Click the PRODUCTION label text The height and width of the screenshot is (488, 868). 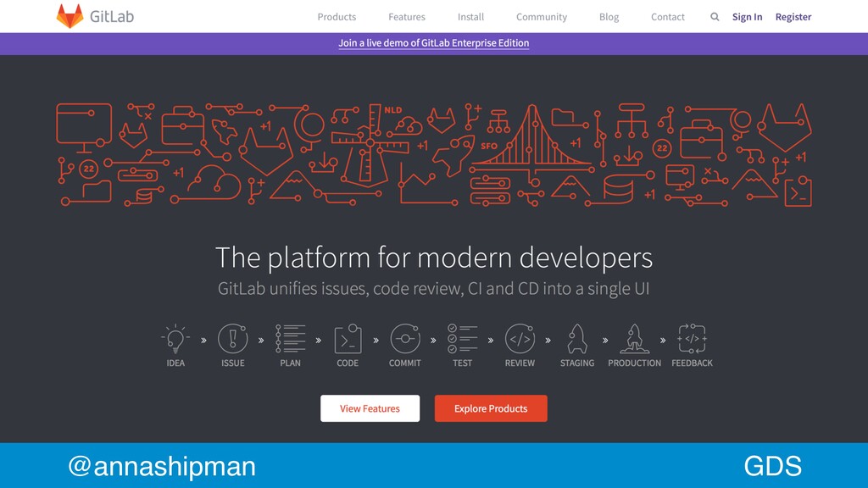click(634, 363)
